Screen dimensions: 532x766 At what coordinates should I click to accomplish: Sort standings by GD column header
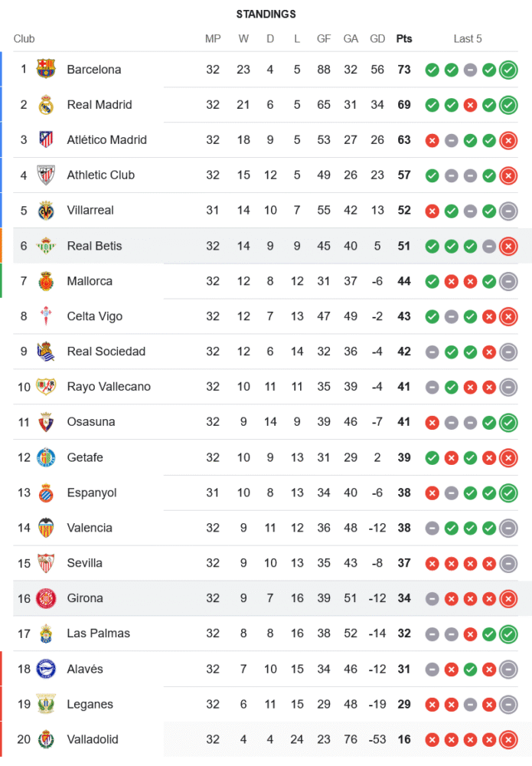point(377,39)
